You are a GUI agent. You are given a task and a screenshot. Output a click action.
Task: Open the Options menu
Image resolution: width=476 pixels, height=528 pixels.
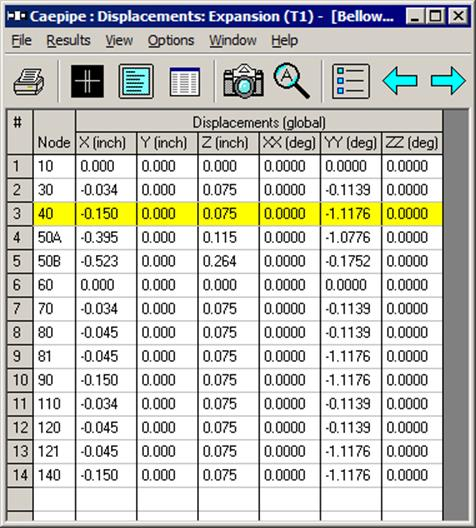pos(171,40)
